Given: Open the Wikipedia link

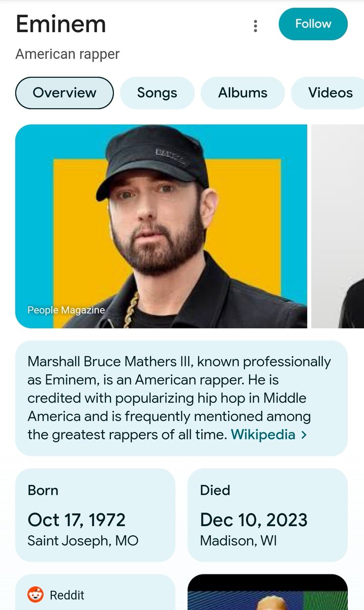Looking at the screenshot, I should click(263, 435).
